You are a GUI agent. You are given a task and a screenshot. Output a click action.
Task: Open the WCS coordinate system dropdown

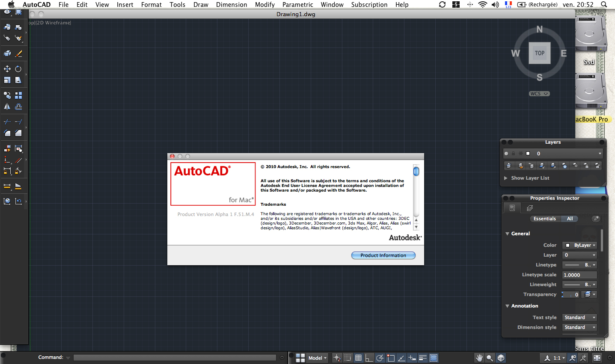[539, 94]
